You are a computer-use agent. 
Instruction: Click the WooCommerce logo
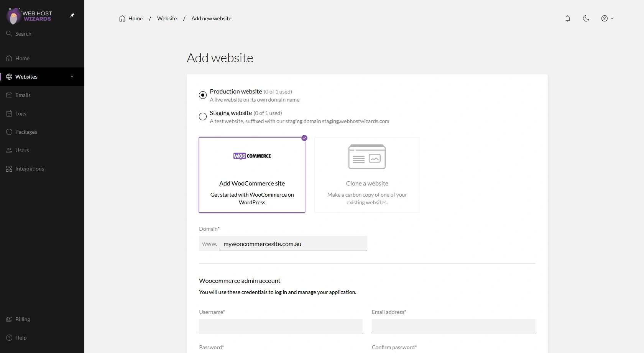[x=252, y=156]
